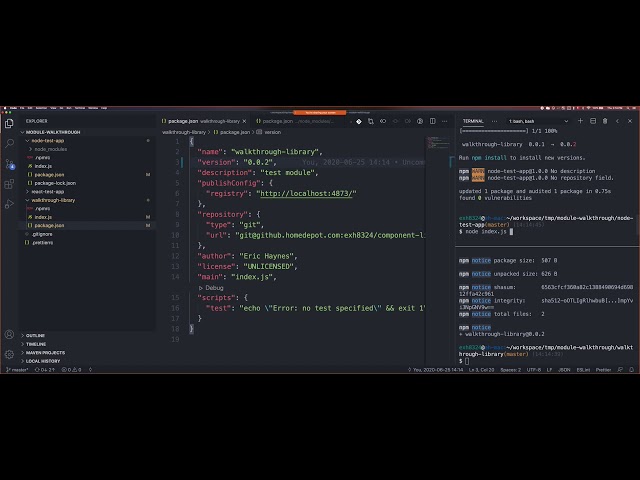Click the editor minimap preview
The image size is (640, 480).
[x=438, y=143]
